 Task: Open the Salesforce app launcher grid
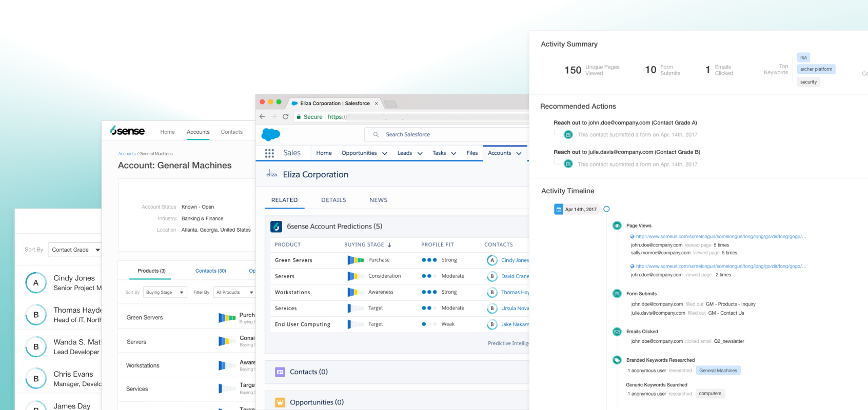269,153
